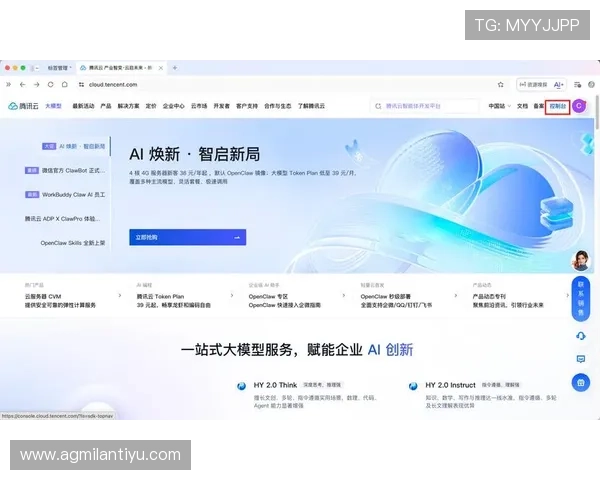Click the HY 2.0 Instruct globe icon
The image size is (600, 480).
coord(413,386)
